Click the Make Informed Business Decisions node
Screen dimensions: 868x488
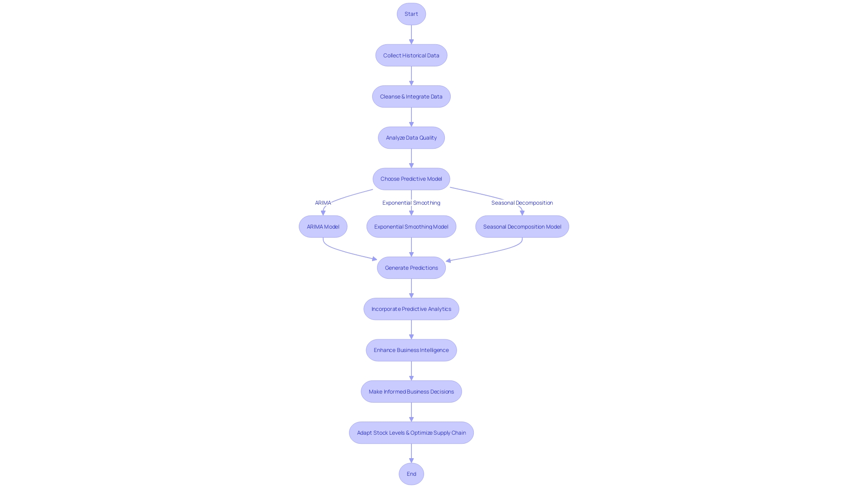point(411,391)
